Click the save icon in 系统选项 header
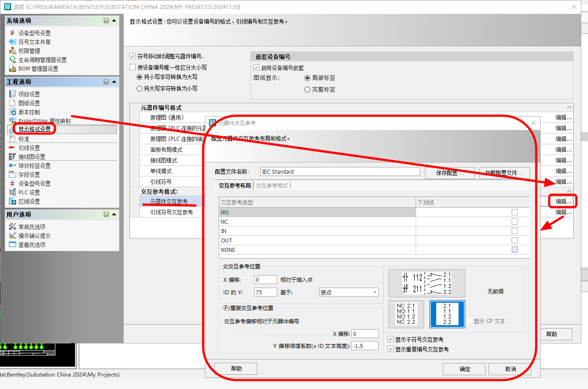The height and width of the screenshot is (389, 588). [x=106, y=21]
